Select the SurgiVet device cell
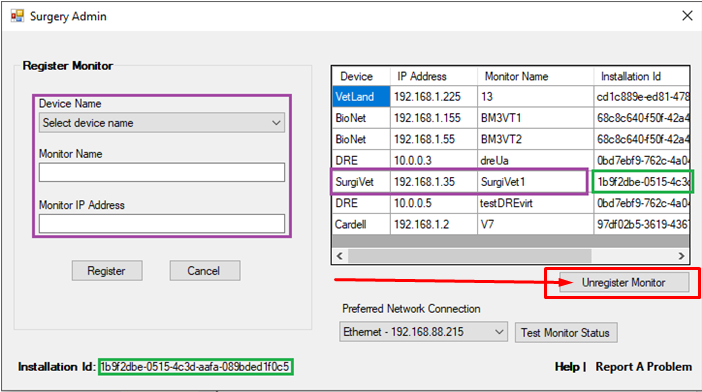Viewport: 702px width, 392px height. point(361,182)
